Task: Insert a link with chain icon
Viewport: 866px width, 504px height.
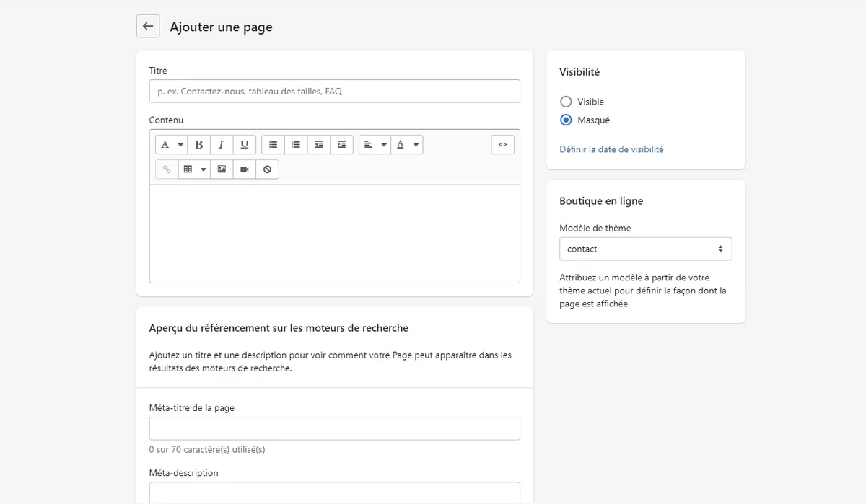Action: tap(167, 169)
